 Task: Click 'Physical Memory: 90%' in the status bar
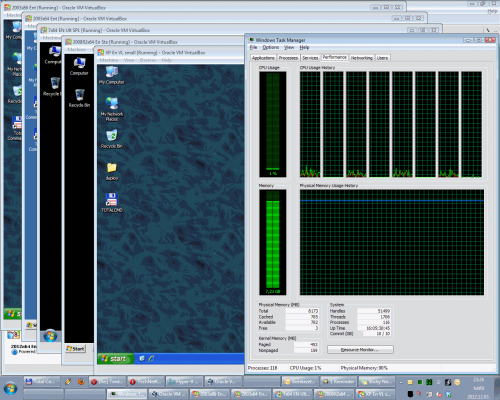364,368
